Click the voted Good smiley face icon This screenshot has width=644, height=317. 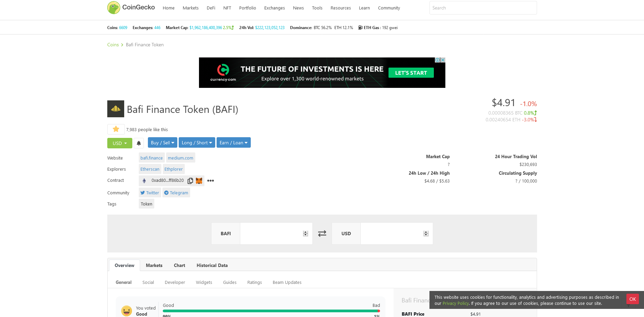click(x=127, y=311)
